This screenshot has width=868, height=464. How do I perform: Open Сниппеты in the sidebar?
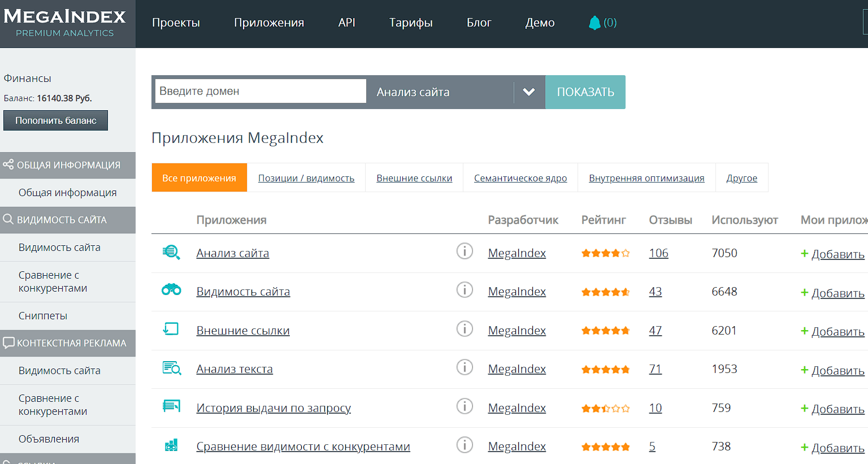[68, 316]
